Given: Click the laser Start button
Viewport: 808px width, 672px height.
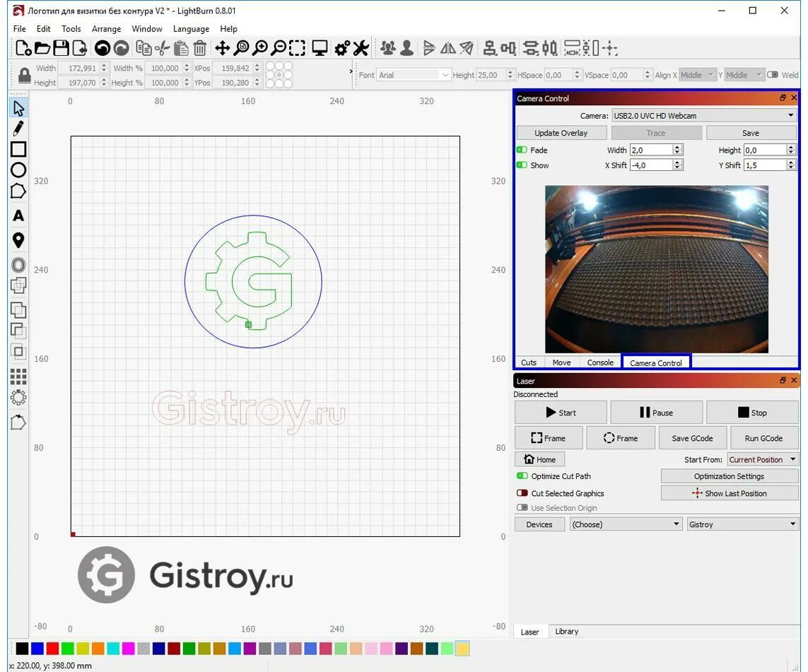Looking at the screenshot, I should tap(561, 413).
